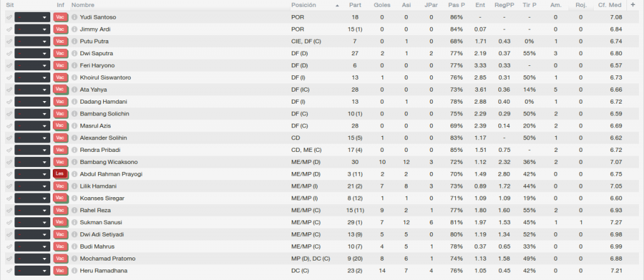Open the status dropdown on Budi Mahrus's row
This screenshot has width=644, height=280.
tap(33, 246)
